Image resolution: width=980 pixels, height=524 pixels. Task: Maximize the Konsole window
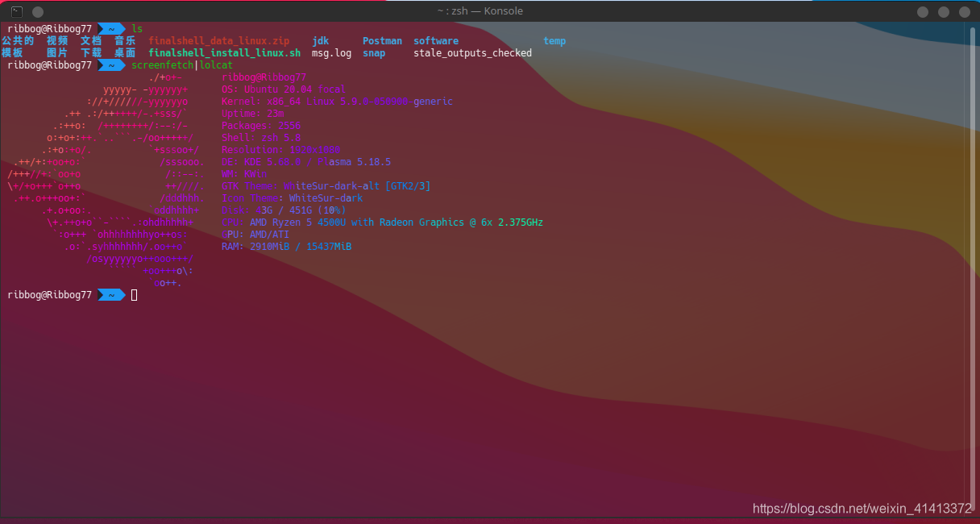tap(944, 11)
